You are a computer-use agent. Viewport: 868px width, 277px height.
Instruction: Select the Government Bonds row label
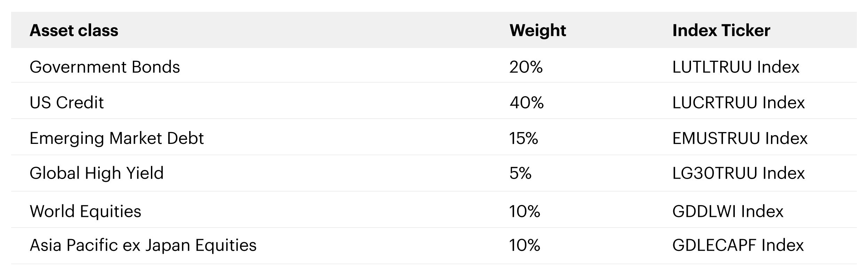tap(105, 67)
